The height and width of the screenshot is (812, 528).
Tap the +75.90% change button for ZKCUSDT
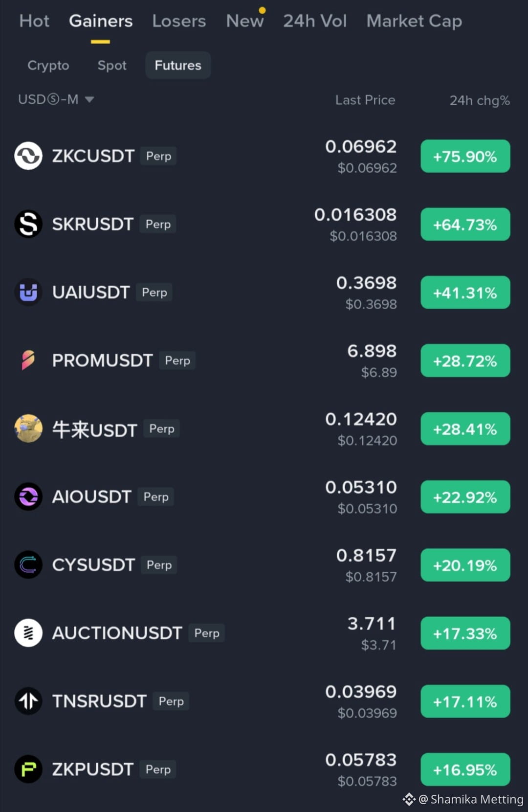[465, 157]
